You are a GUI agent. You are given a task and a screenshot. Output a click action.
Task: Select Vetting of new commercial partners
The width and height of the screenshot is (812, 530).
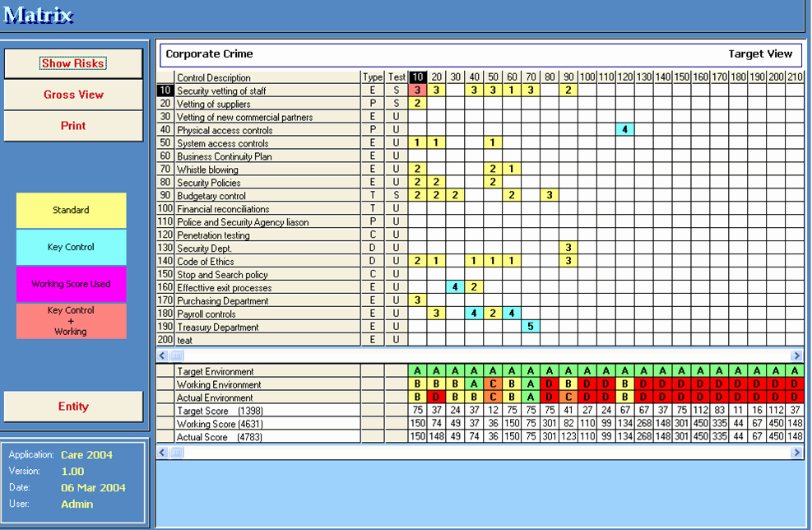click(x=267, y=117)
